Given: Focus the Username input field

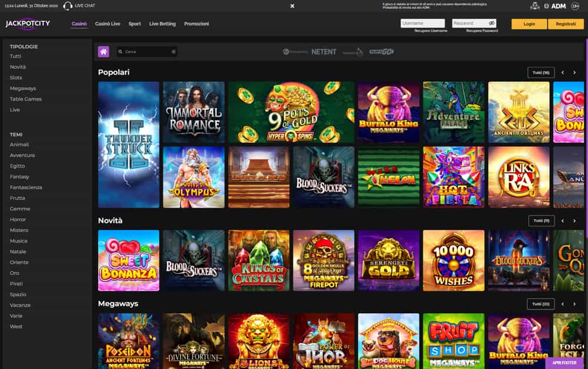Looking at the screenshot, I should 423,24.
